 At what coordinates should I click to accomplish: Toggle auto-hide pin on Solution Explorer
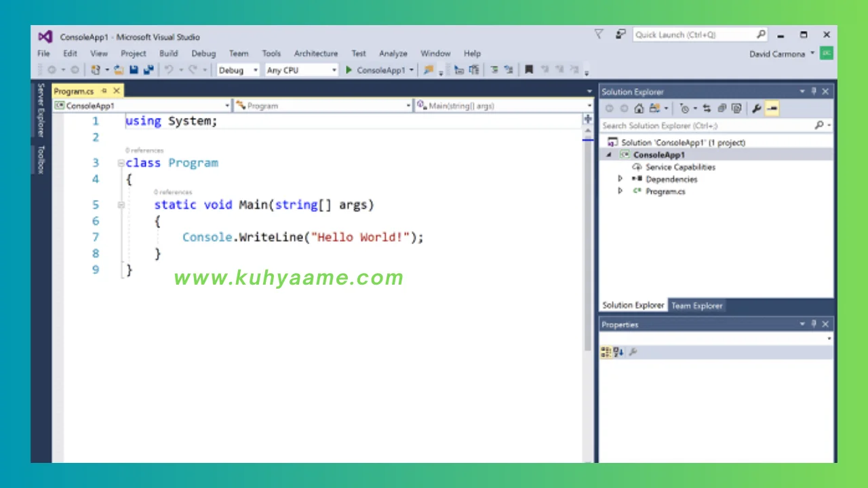814,91
